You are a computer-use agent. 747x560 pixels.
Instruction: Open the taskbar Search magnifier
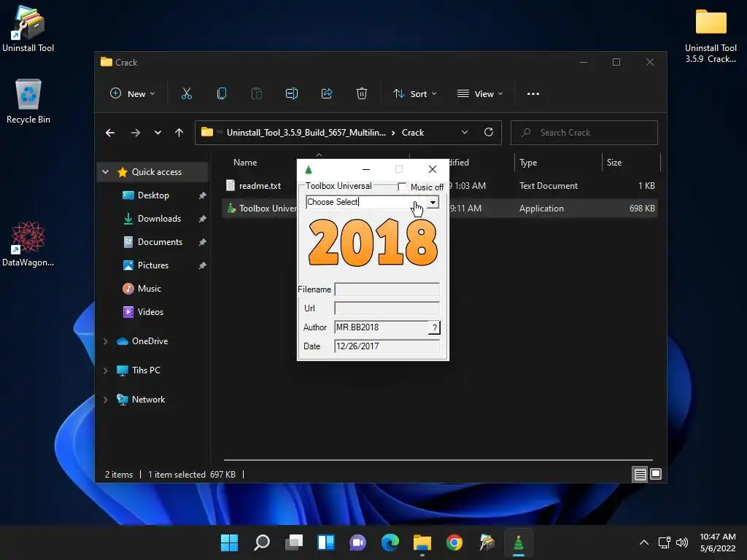pos(262,542)
